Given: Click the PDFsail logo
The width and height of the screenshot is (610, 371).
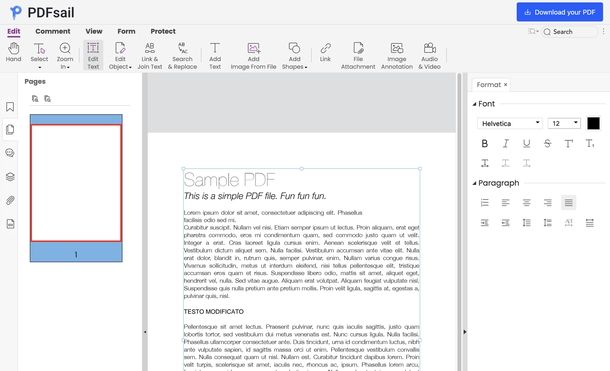Looking at the screenshot, I should click(42, 12).
